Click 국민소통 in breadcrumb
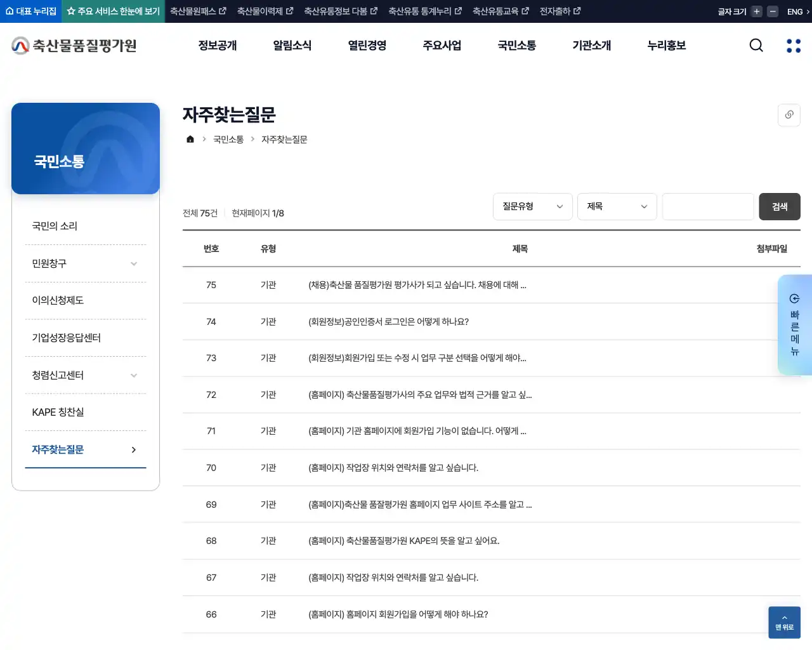 click(x=228, y=139)
